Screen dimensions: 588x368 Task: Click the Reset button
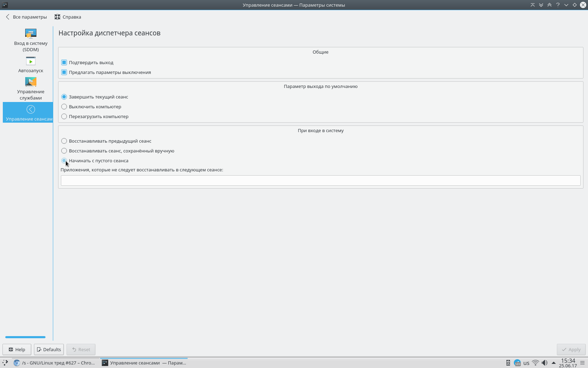(x=81, y=349)
